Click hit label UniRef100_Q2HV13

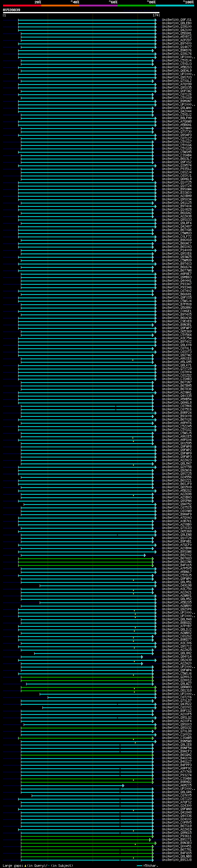coord(176,677)
